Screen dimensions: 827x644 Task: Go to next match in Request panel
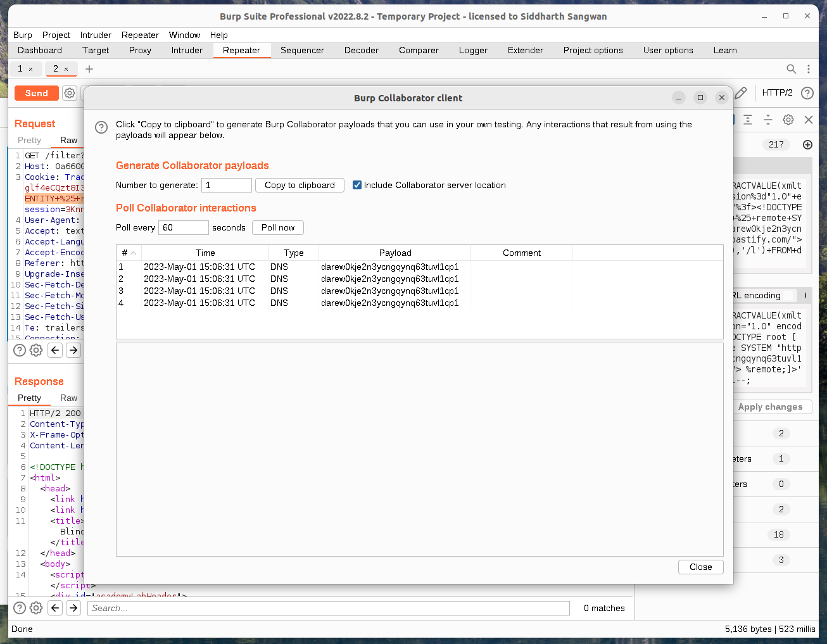pyautogui.click(x=73, y=350)
